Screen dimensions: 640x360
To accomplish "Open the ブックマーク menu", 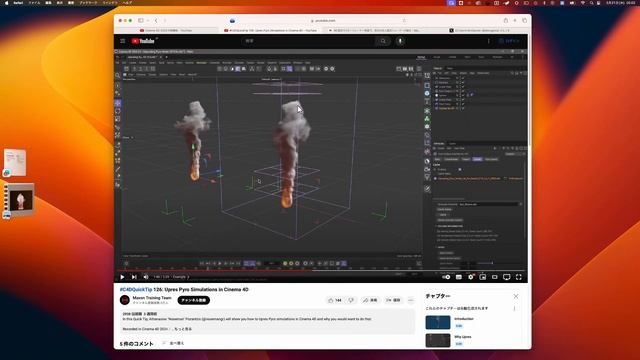I will (88, 2).
